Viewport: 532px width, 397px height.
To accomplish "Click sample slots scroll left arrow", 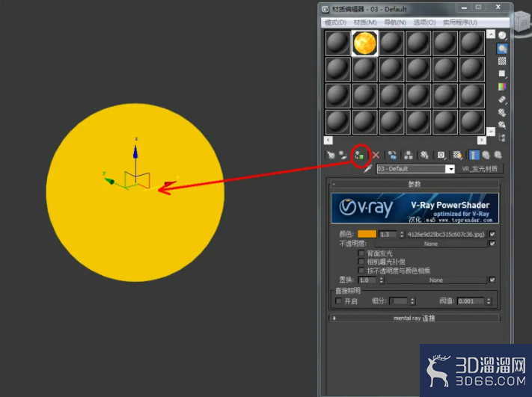I will click(328, 140).
